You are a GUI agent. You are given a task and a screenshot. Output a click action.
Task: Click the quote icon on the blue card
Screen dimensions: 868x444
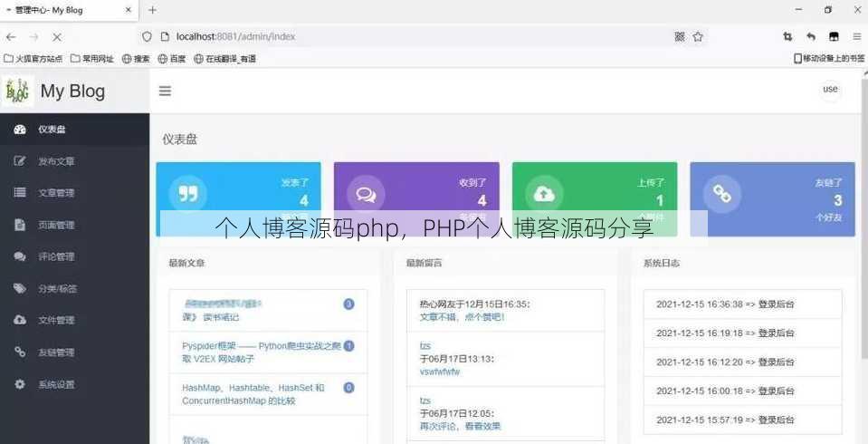188,195
